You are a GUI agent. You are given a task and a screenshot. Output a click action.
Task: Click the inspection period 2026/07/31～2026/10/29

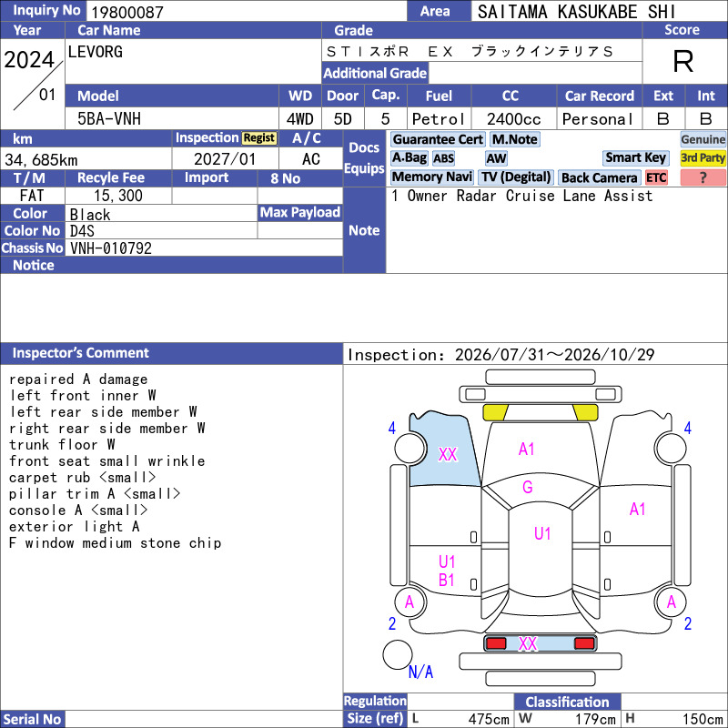[x=554, y=355]
